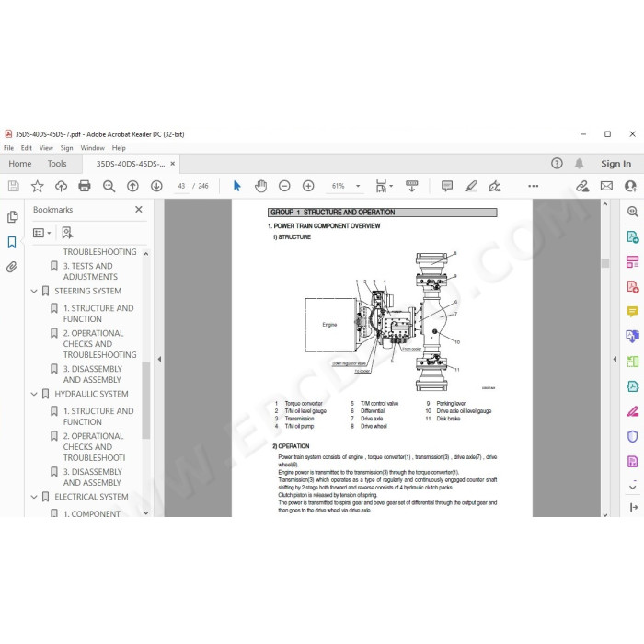This screenshot has width=644, height=644.
Task: Open Steering 3. DISASSEMBLY AND ASSEMBLY bookmark
Action: (x=93, y=374)
